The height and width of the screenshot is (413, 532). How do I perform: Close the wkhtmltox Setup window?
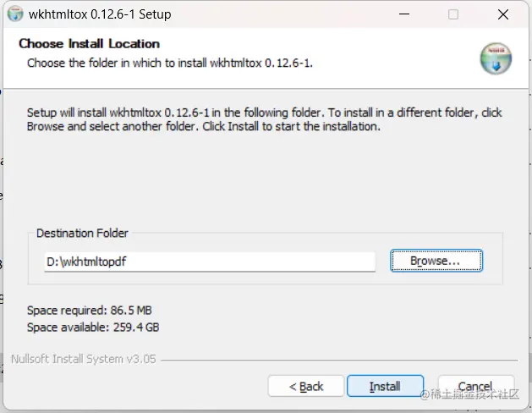pyautogui.click(x=503, y=14)
